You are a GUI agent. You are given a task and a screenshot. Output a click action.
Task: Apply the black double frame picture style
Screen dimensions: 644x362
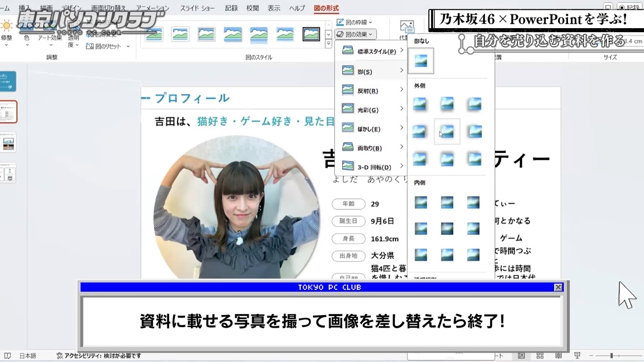click(311, 34)
